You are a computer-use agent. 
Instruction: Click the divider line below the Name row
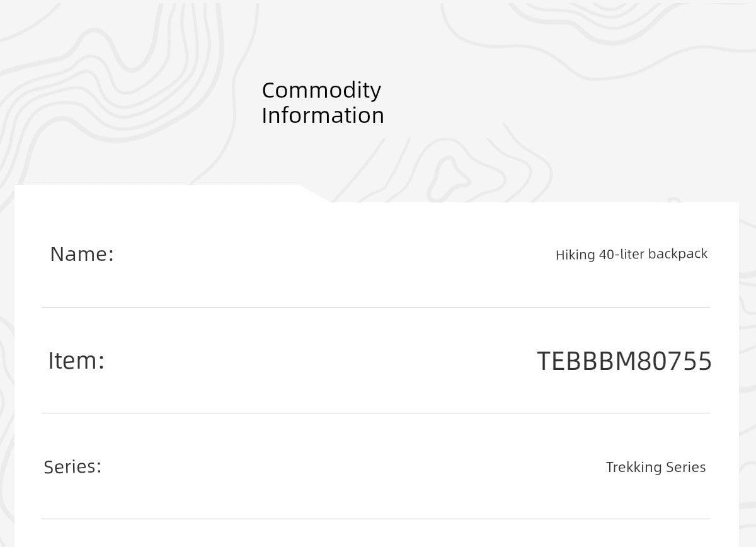(x=375, y=308)
